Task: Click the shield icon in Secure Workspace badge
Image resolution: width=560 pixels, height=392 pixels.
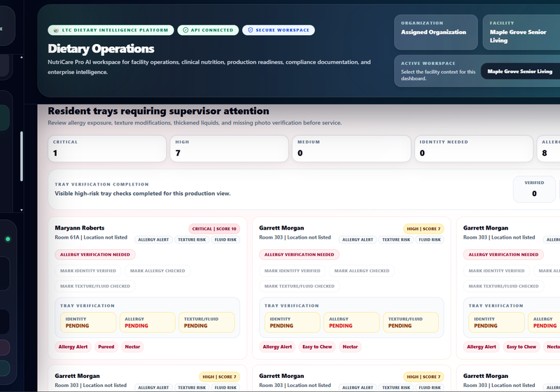Action: 251,30
